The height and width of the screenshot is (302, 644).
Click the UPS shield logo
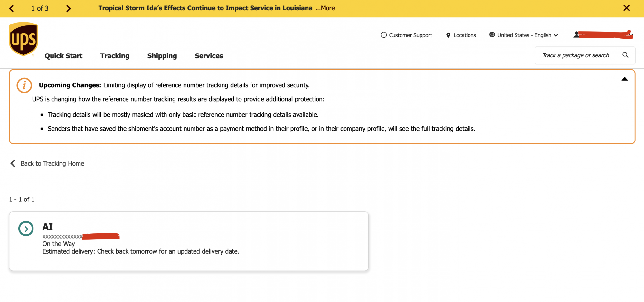[x=24, y=39]
